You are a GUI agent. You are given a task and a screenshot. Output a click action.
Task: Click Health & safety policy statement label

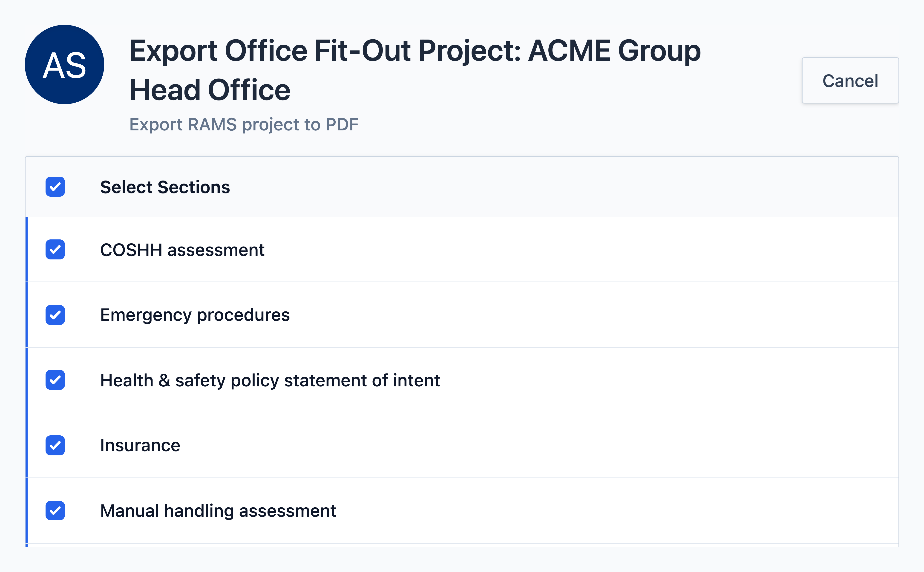click(270, 381)
